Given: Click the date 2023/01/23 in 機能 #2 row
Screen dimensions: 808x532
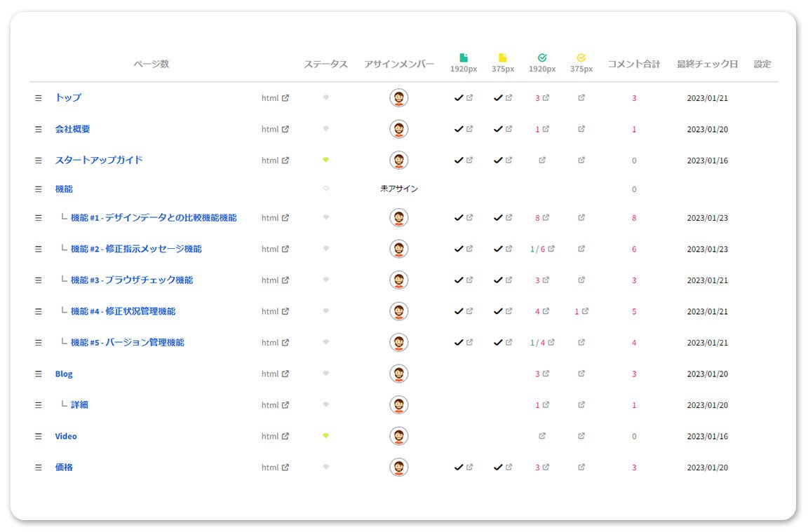Looking at the screenshot, I should pyautogui.click(x=708, y=250).
